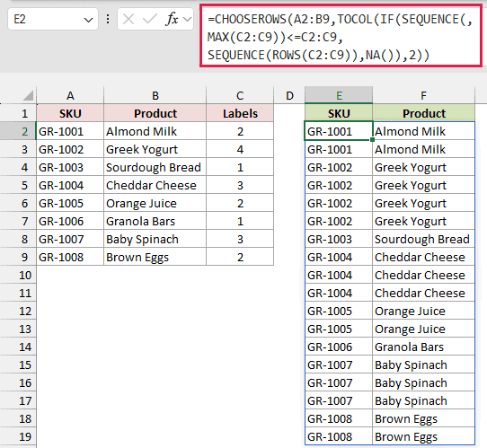Select column F header
The width and height of the screenshot is (487, 448).
pos(423,95)
